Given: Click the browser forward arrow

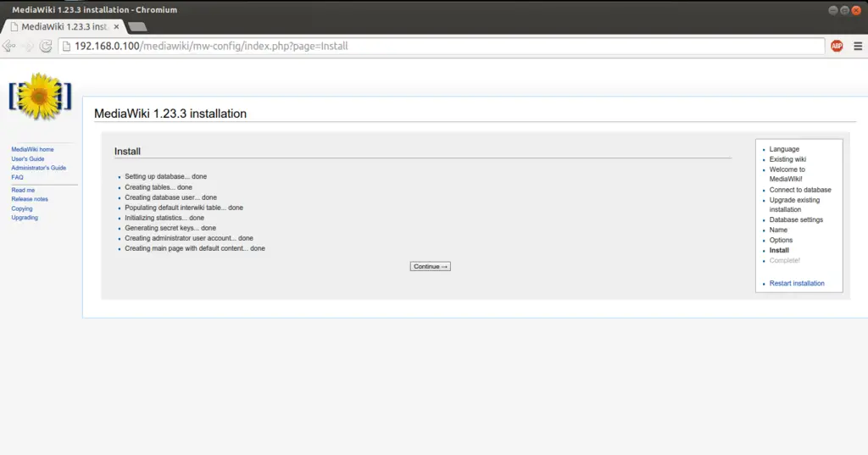Looking at the screenshot, I should (27, 46).
